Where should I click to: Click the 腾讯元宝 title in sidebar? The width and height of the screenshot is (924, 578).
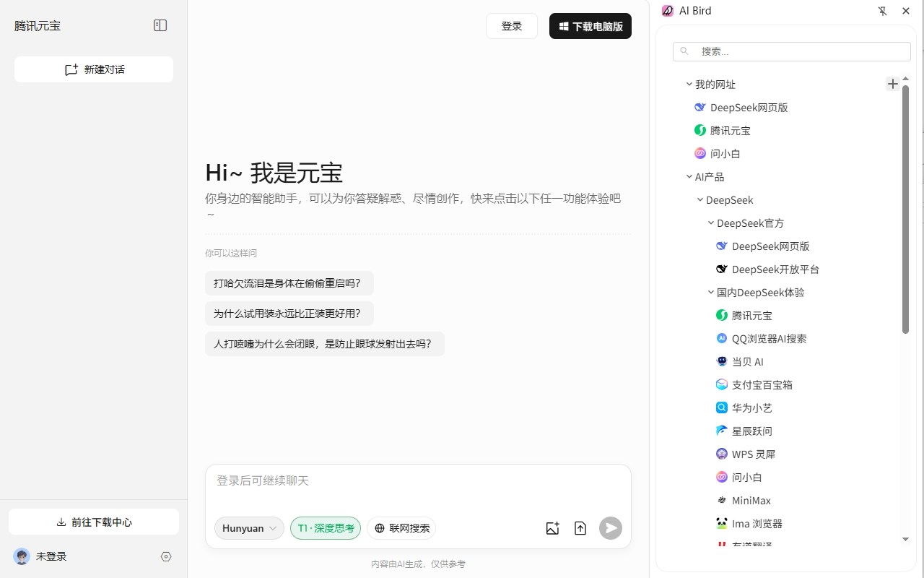(x=38, y=26)
